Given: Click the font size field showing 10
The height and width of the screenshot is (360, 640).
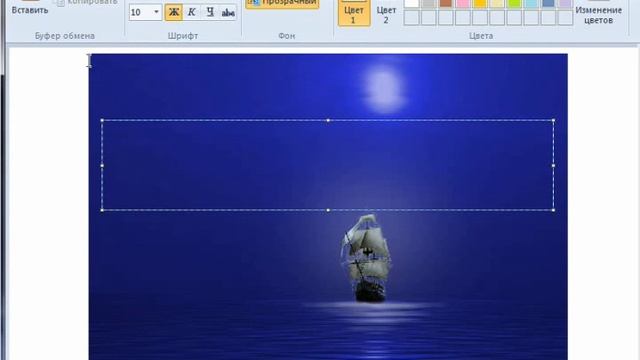Looking at the screenshot, I should click(141, 12).
